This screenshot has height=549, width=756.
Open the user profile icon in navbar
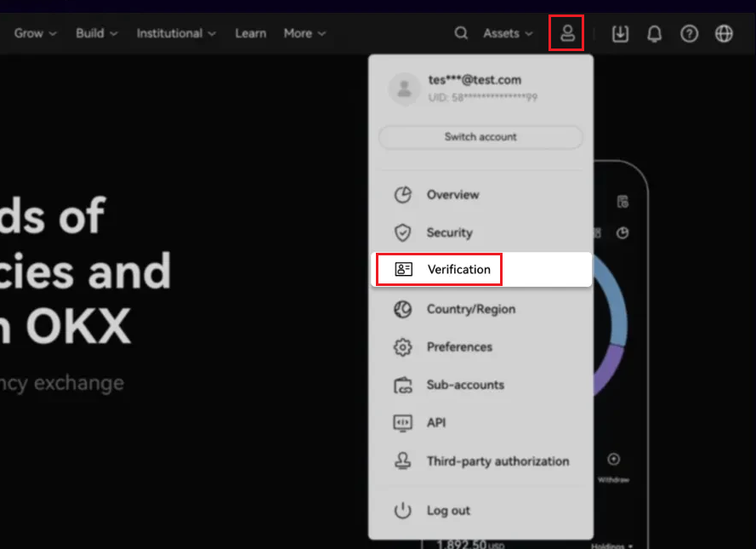(567, 33)
